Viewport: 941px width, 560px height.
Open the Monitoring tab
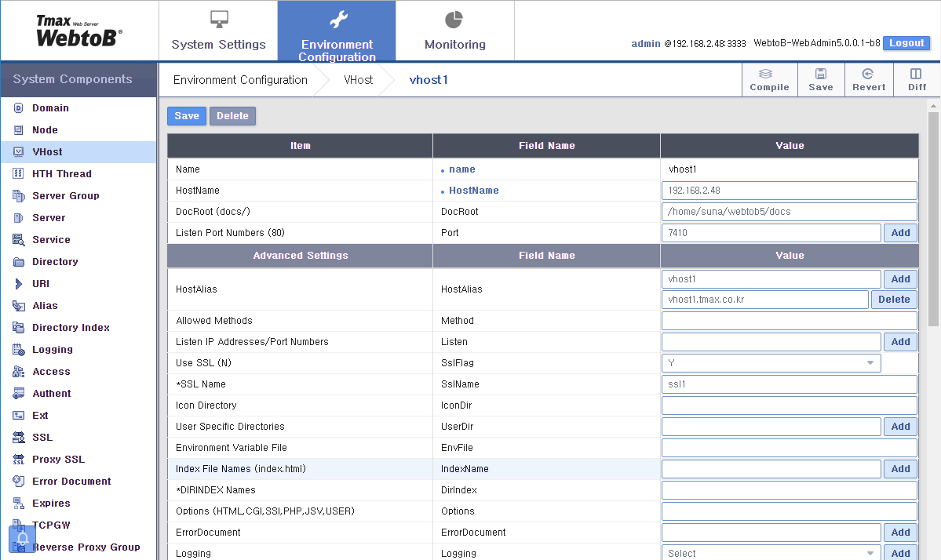(x=454, y=31)
